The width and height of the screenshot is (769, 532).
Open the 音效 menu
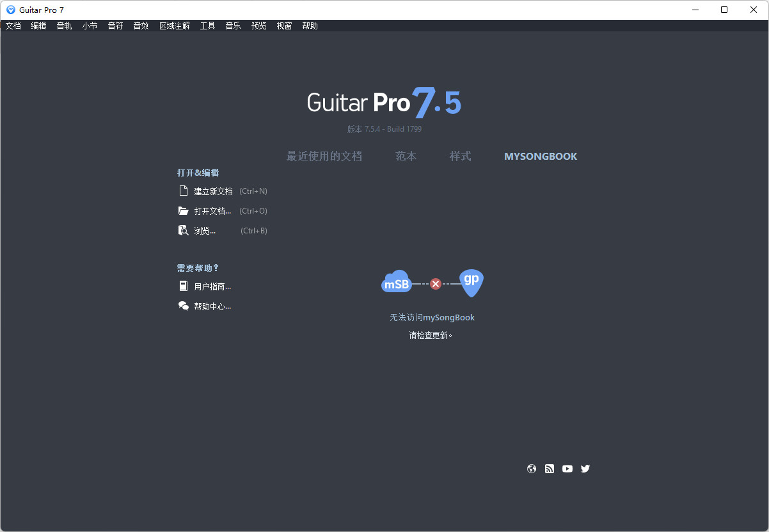pos(141,26)
